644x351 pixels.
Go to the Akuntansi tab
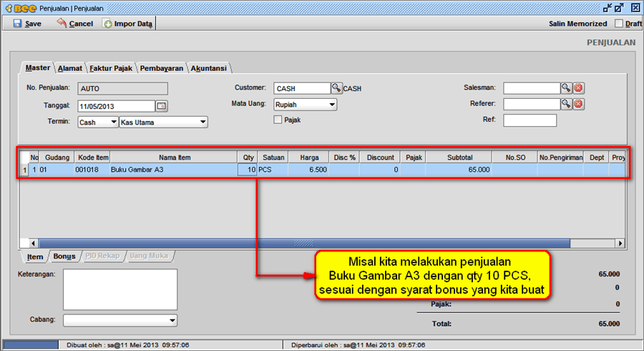(x=209, y=68)
